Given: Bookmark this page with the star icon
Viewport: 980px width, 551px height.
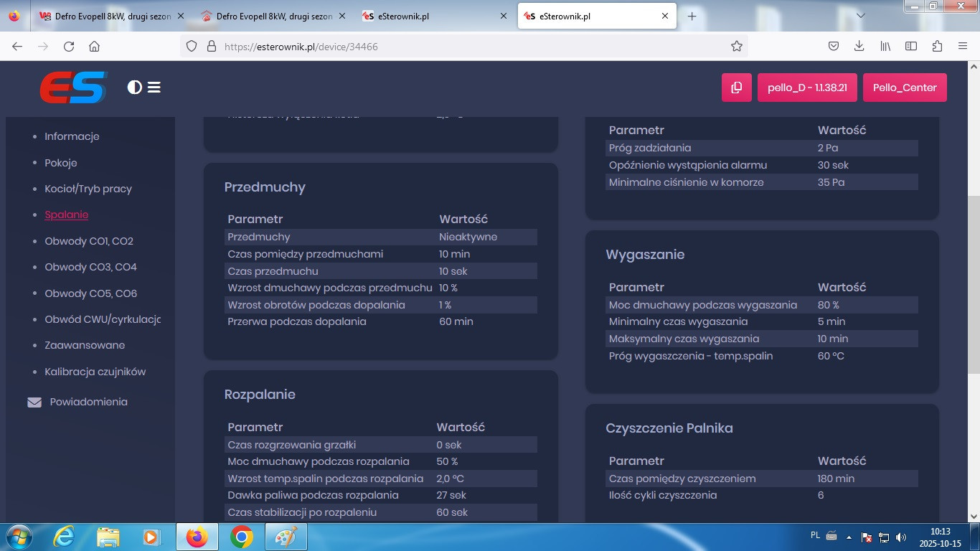Looking at the screenshot, I should [736, 47].
